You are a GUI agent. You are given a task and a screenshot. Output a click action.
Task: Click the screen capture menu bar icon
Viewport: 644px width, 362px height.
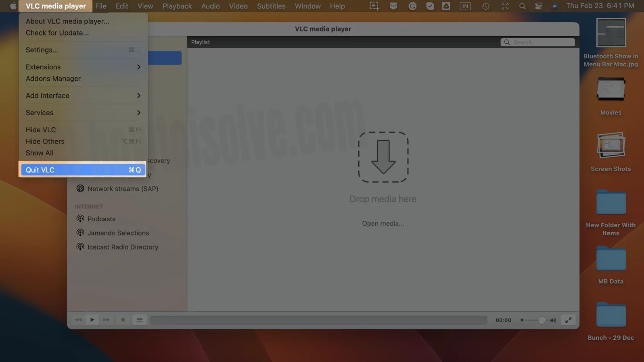pos(374,6)
